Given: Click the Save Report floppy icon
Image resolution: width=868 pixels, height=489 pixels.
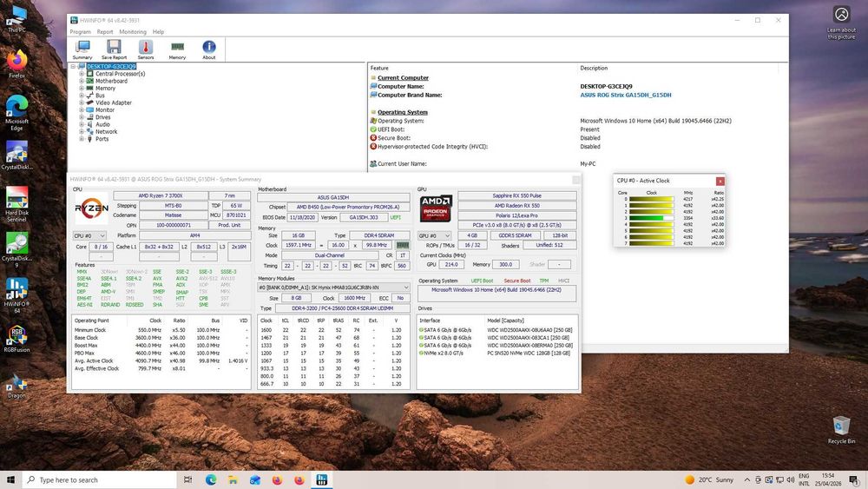Looking at the screenshot, I should (x=114, y=47).
